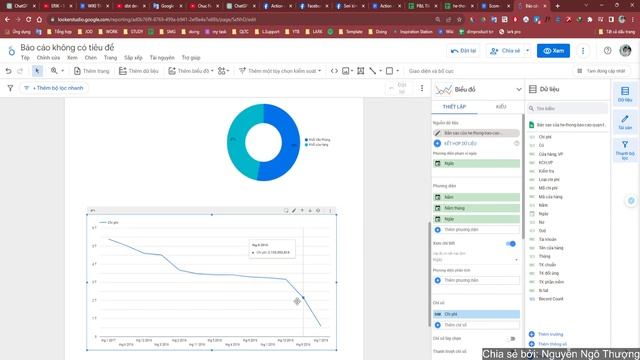640x360 pixels.
Task: Open the community visualizations icon
Action: [223, 71]
